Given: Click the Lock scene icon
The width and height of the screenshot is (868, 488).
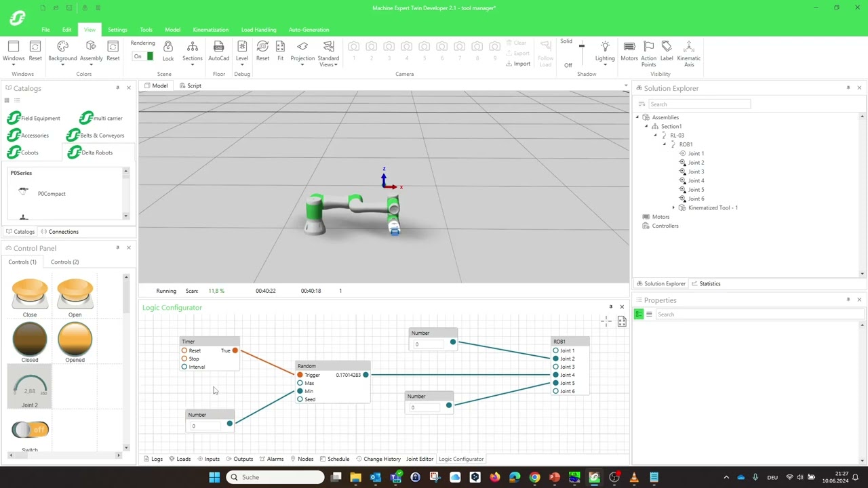Looking at the screenshot, I should click(x=168, y=51).
